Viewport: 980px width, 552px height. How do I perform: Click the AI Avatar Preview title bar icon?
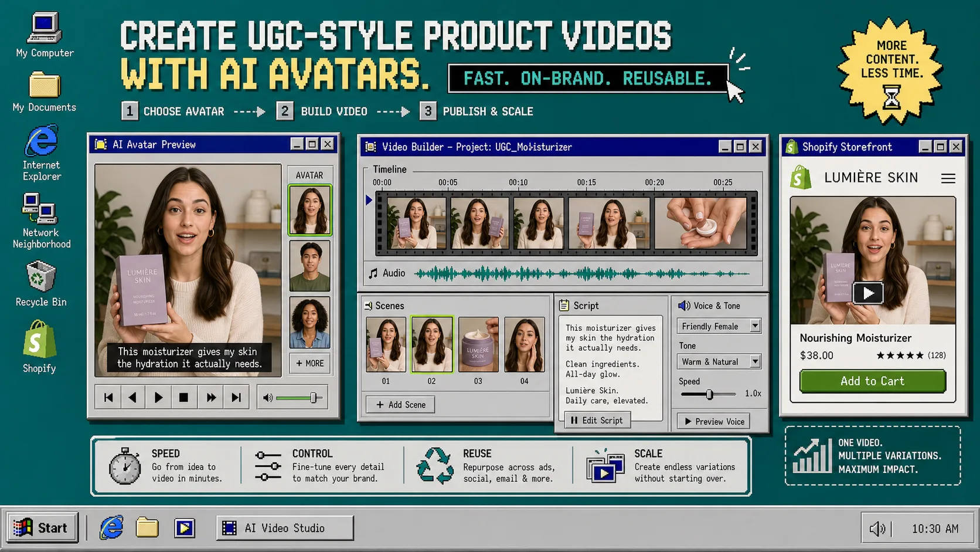101,144
